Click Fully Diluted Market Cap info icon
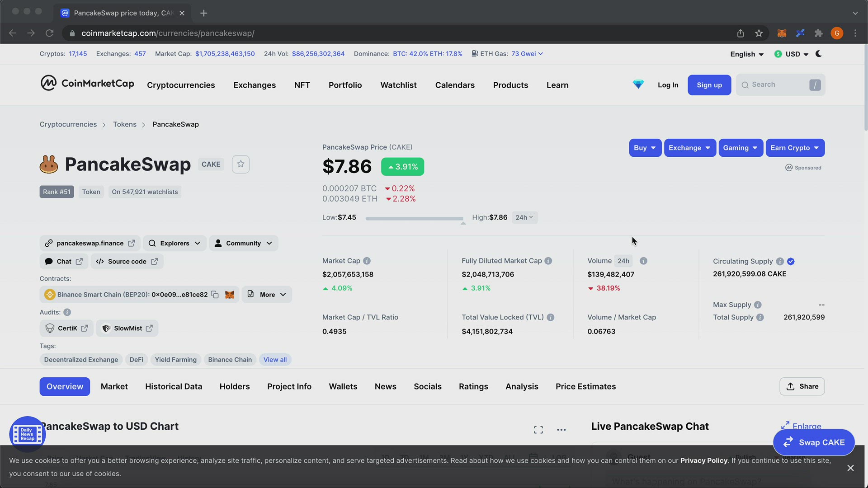The image size is (868, 488). [548, 261]
